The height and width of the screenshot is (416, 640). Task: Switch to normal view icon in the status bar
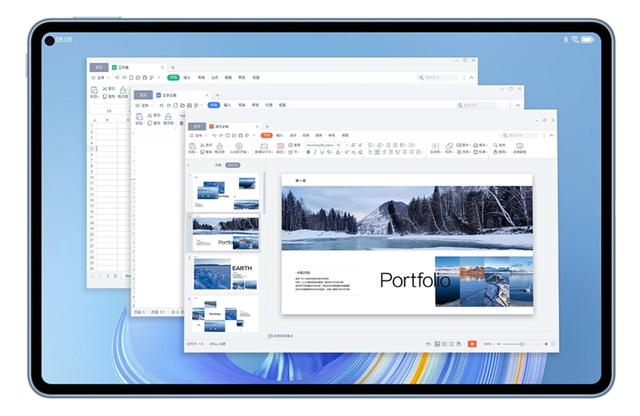pos(437,344)
